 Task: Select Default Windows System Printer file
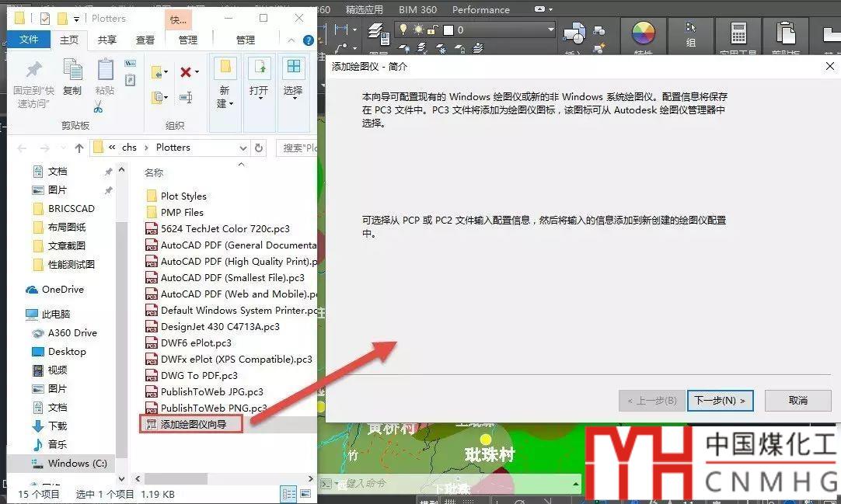coord(231,310)
